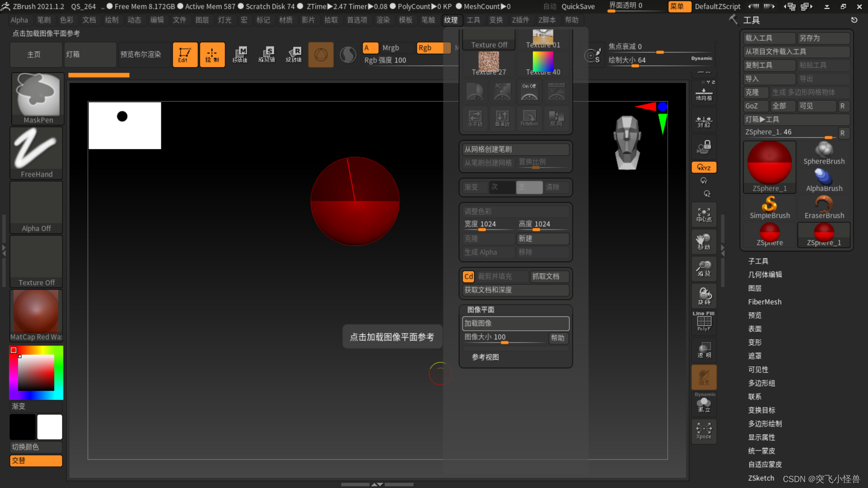The image size is (868, 488).
Task: Click the PolyF Line Fill icon
Action: coord(704,321)
